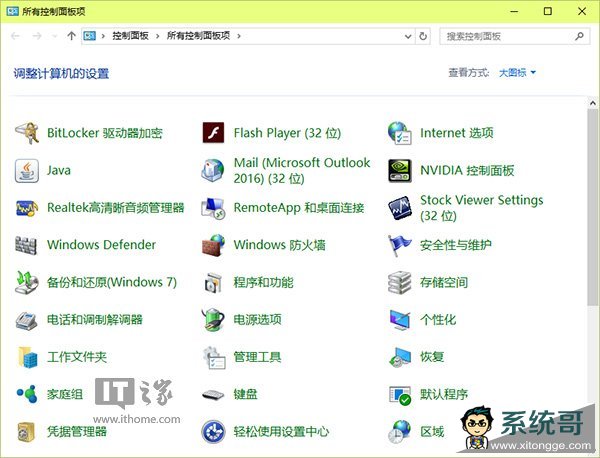Click the scrollbar up arrow
The height and width of the screenshot is (458, 600).
[x=592, y=103]
